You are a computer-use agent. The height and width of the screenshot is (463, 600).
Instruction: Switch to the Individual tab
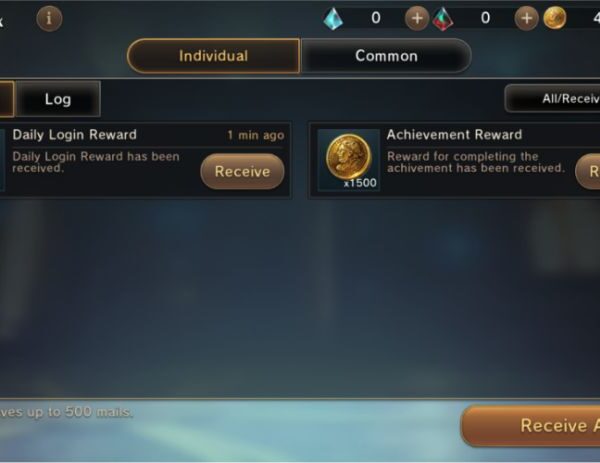pos(214,56)
